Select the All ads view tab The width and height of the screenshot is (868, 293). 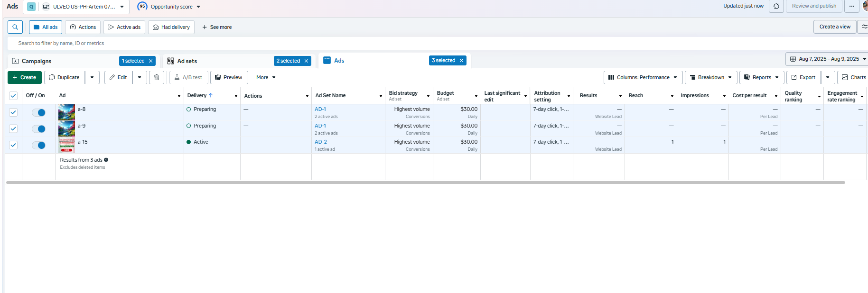[46, 27]
